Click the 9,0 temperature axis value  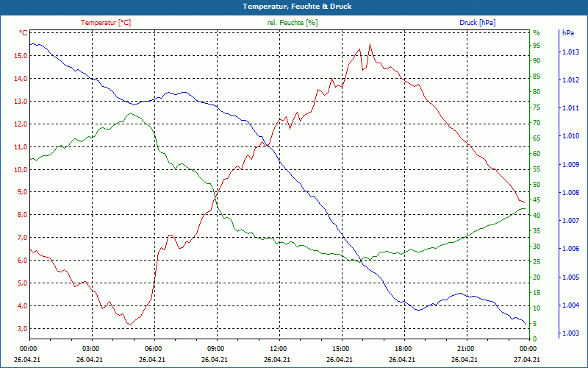tap(22, 192)
